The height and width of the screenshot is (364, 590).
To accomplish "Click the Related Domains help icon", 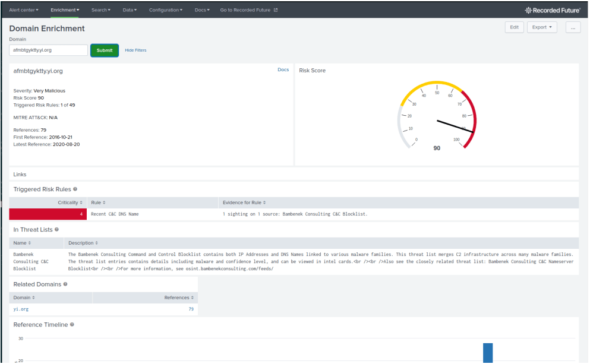I will click(x=65, y=284).
